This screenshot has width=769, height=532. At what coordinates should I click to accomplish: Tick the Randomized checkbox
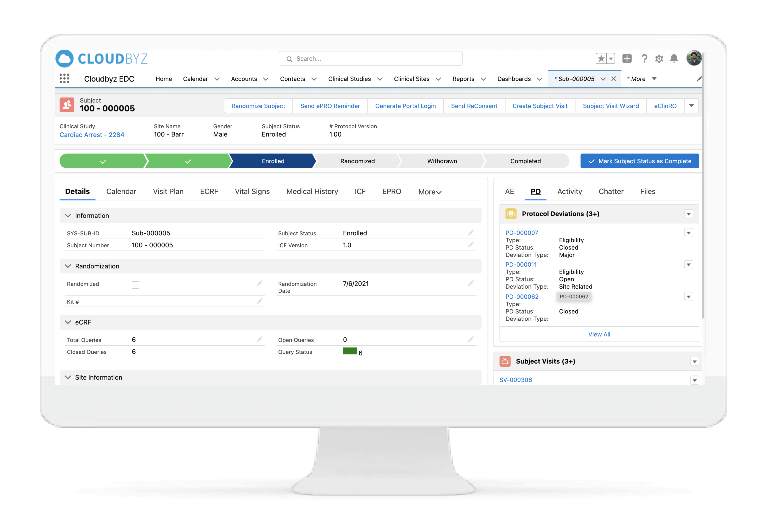[x=135, y=285]
